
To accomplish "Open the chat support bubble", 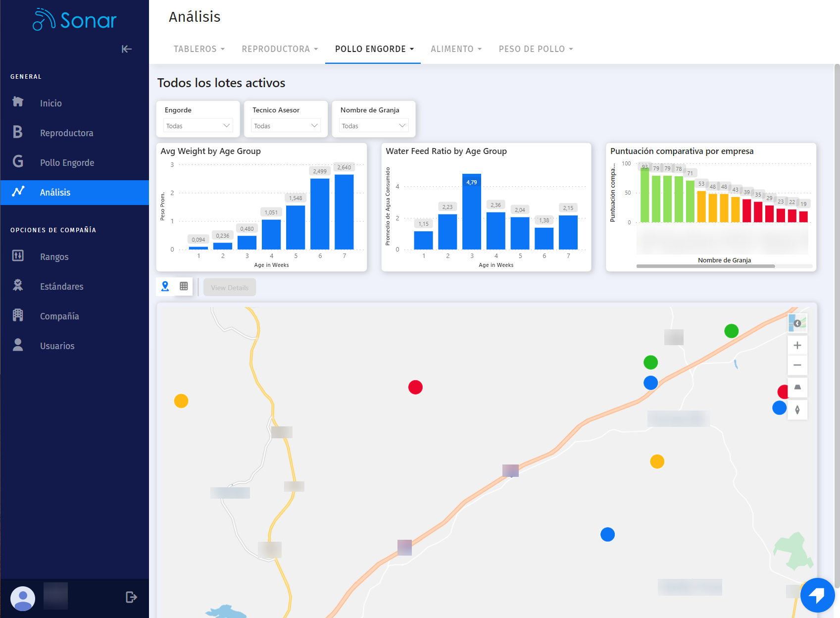I will point(817,595).
